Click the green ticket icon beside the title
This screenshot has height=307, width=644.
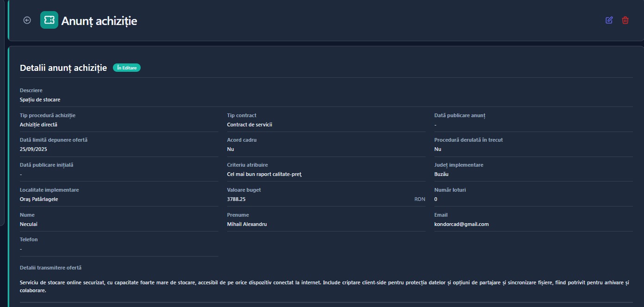coord(49,20)
